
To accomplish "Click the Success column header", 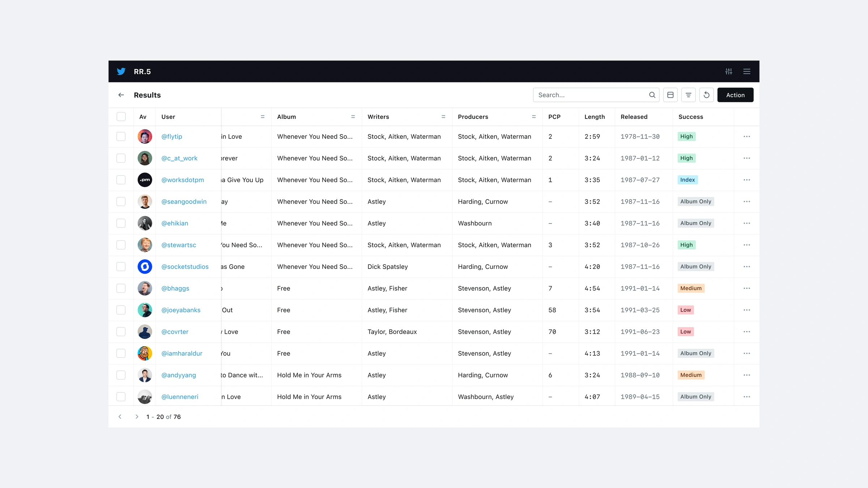I will point(690,116).
